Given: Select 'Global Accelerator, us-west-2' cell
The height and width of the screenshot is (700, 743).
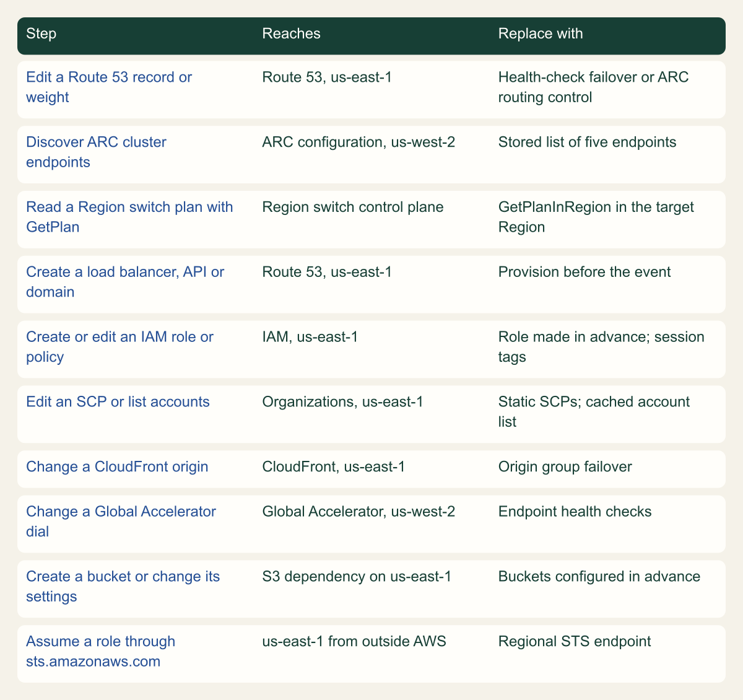Looking at the screenshot, I should tap(358, 511).
